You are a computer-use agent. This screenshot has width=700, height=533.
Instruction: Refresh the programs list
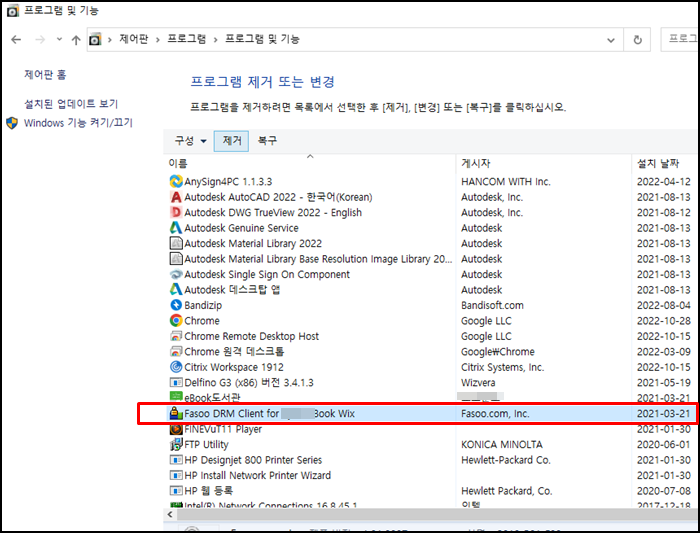[638, 40]
